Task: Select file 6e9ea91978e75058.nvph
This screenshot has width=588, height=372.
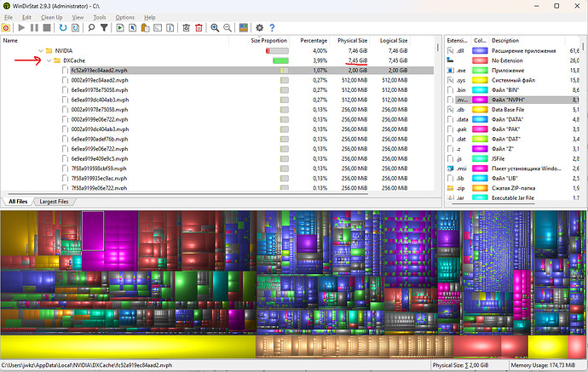Action: pyautogui.click(x=100, y=90)
